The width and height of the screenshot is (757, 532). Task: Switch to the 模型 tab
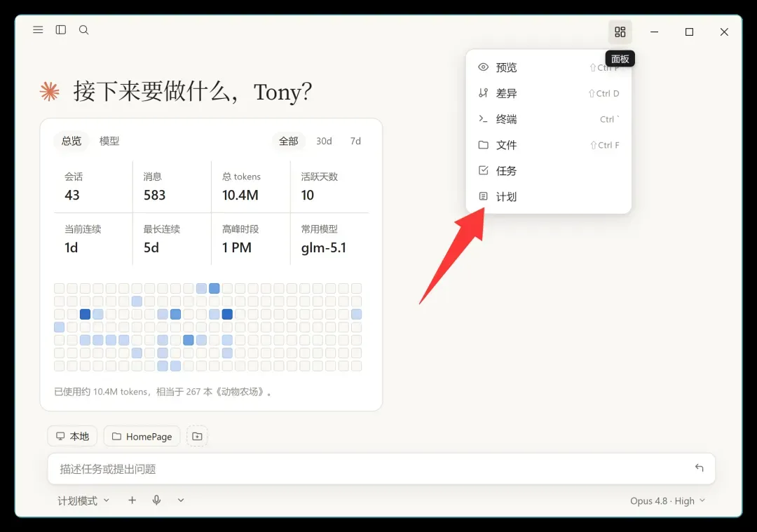[109, 141]
